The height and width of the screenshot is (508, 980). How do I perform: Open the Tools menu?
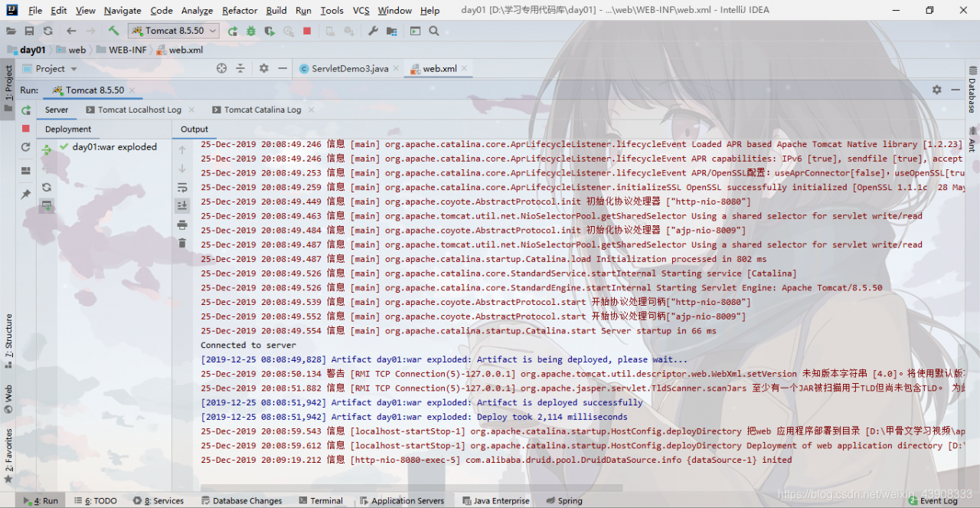pyautogui.click(x=332, y=10)
